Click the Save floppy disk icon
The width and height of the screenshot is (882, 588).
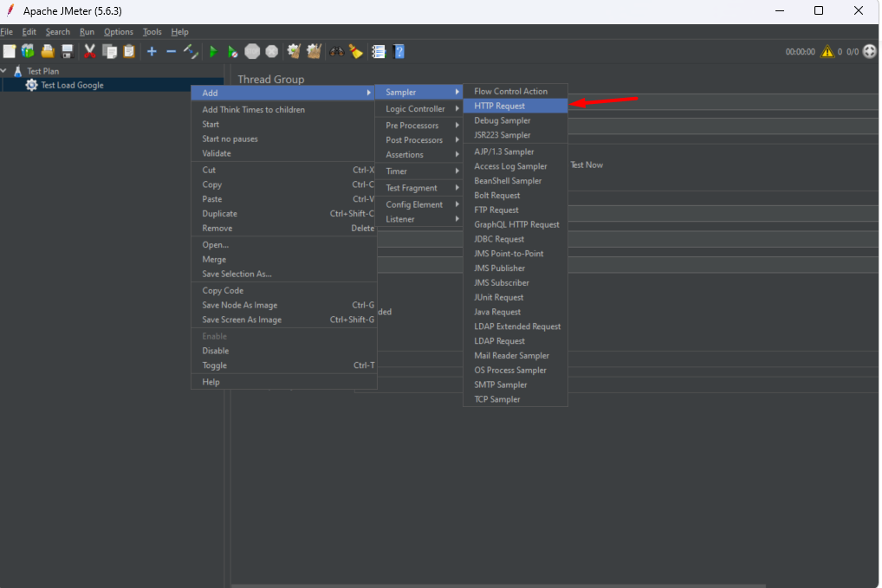coord(68,52)
